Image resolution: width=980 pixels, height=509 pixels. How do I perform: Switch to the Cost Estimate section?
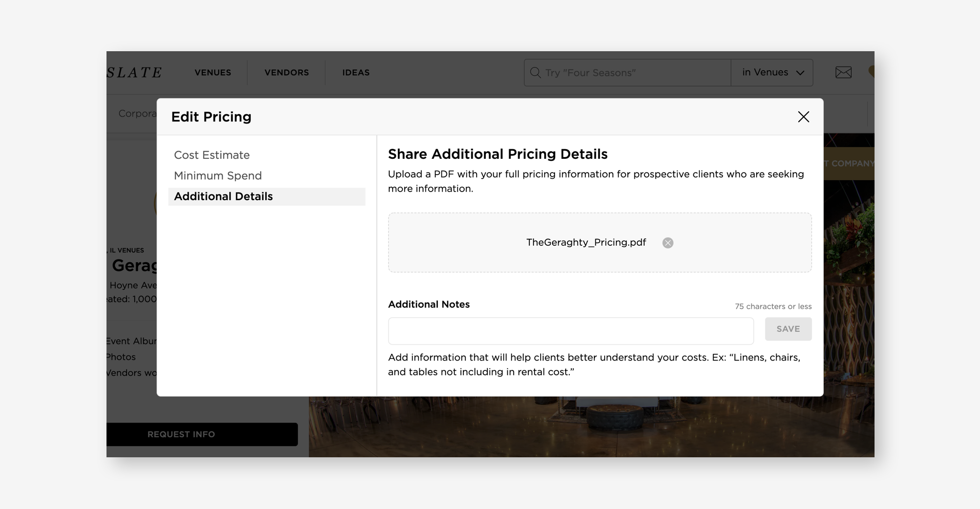tap(212, 155)
